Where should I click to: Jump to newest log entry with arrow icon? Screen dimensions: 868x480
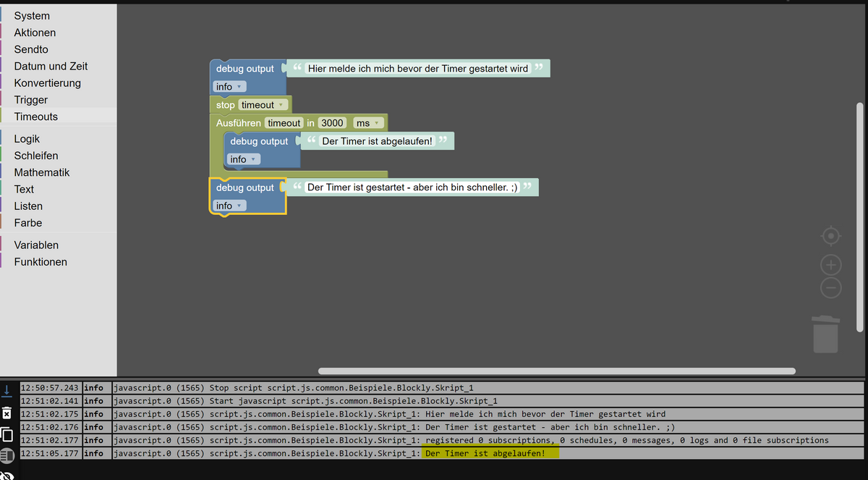coord(7,391)
